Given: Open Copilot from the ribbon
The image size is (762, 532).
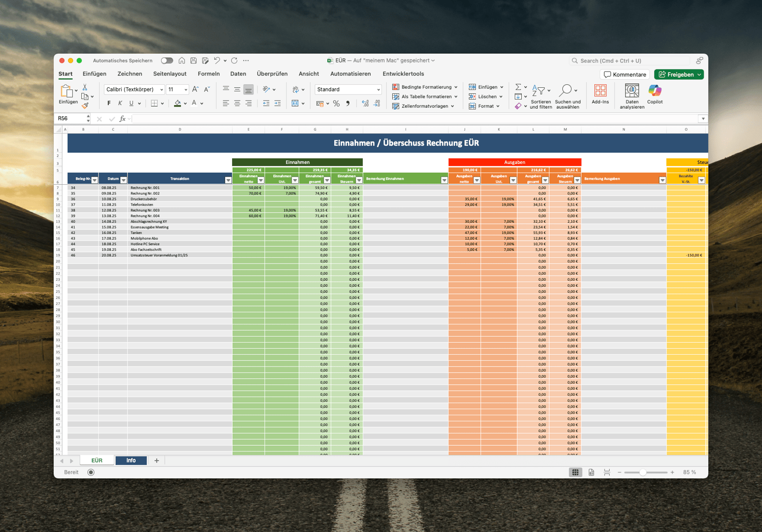Looking at the screenshot, I should [655, 94].
